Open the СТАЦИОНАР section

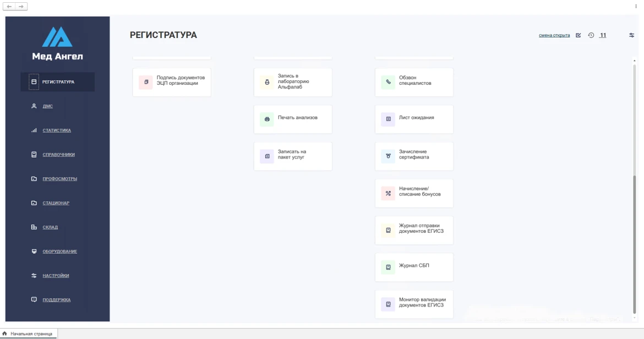coord(56,203)
